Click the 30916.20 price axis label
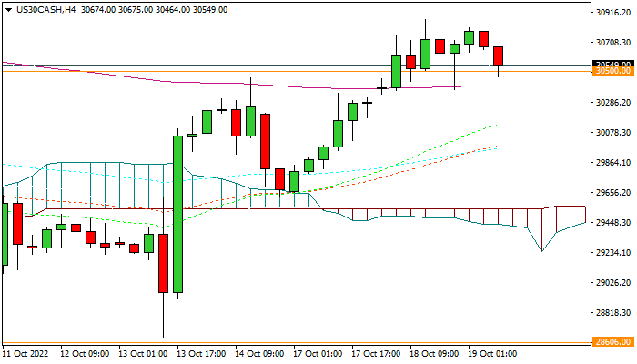 coord(612,13)
